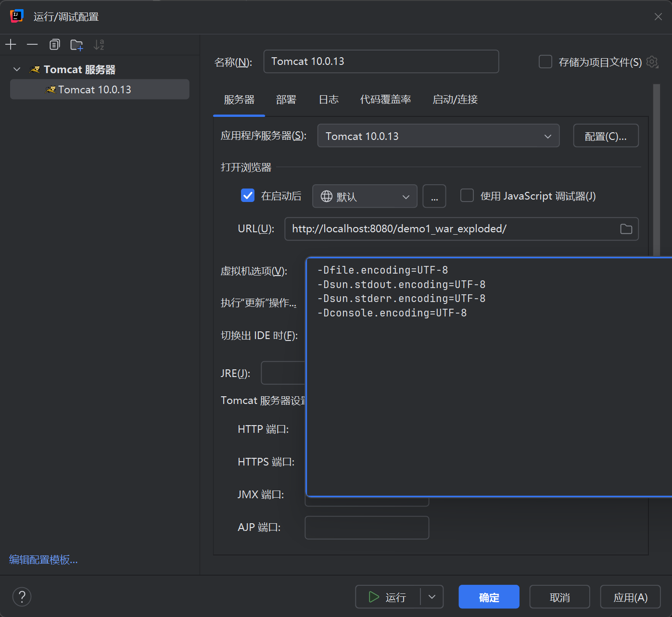This screenshot has width=672, height=617.
Task: Enable the JavaScript debugger checkbox
Action: click(x=467, y=196)
